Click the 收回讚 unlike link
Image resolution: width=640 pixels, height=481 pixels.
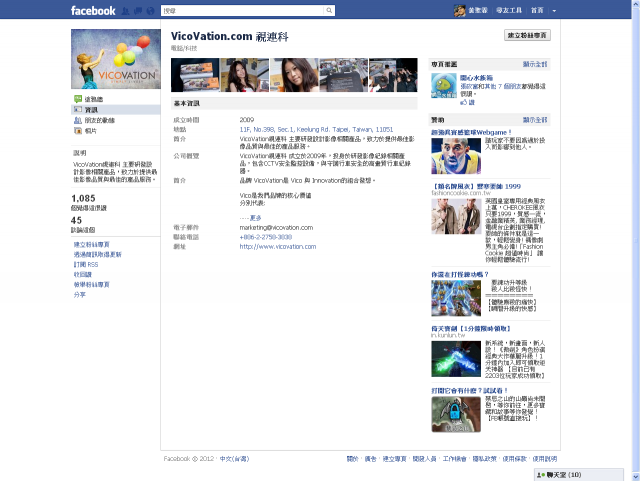pos(83,274)
